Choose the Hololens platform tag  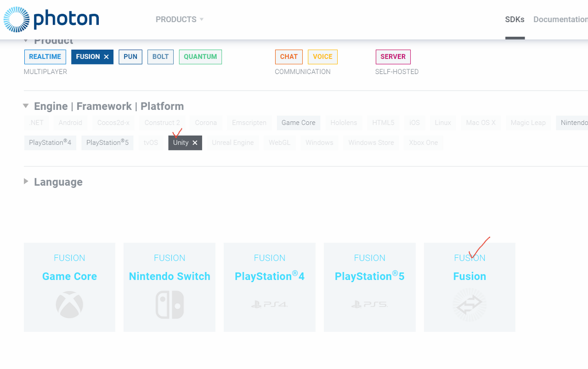(344, 123)
